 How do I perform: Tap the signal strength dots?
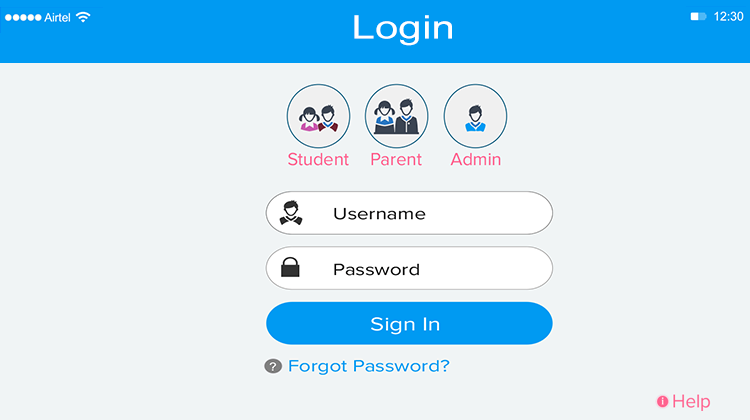(23, 18)
